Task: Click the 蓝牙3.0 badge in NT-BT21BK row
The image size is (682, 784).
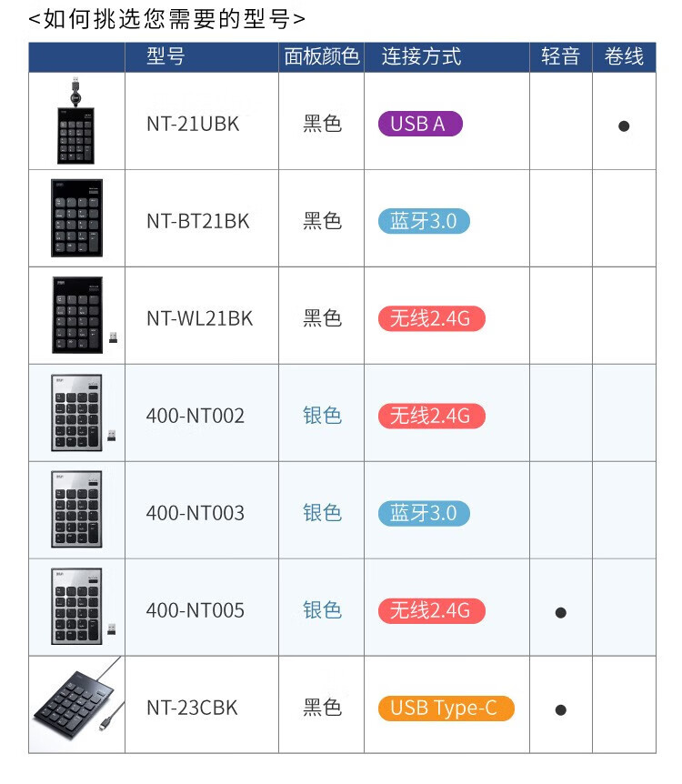Action: point(424,222)
